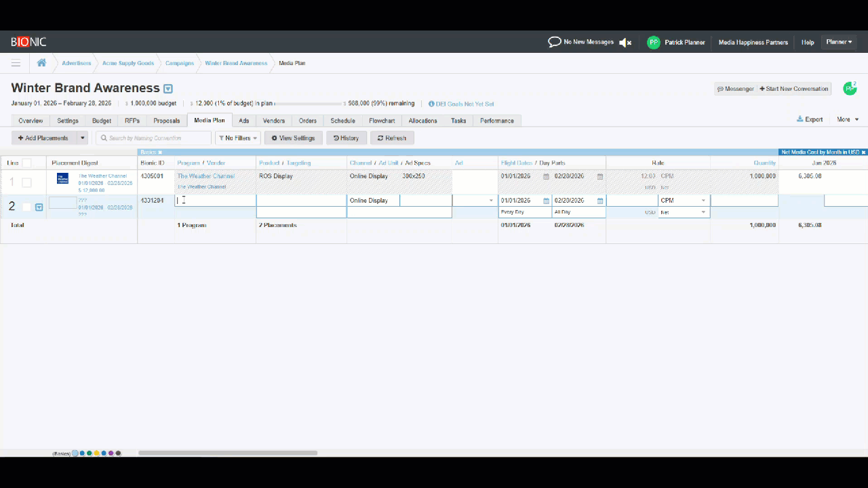Open the Planner role dropdown
The height and width of the screenshot is (488, 868).
click(838, 42)
